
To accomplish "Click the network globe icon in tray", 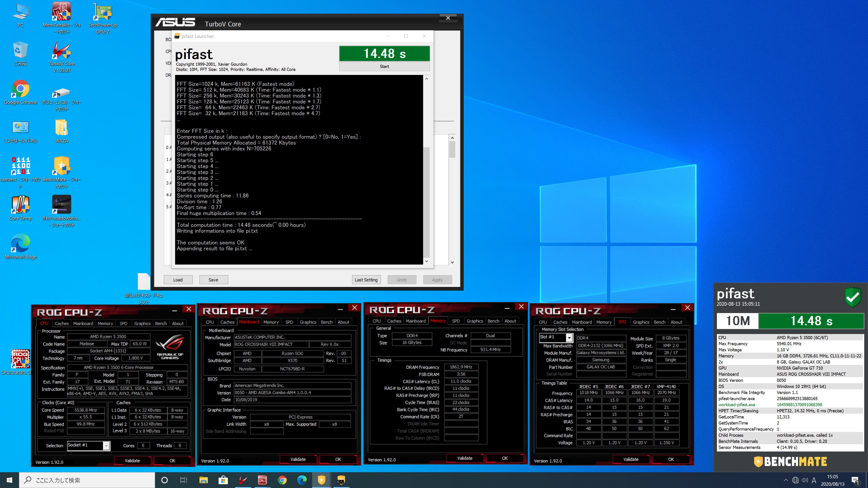I will pos(796,480).
